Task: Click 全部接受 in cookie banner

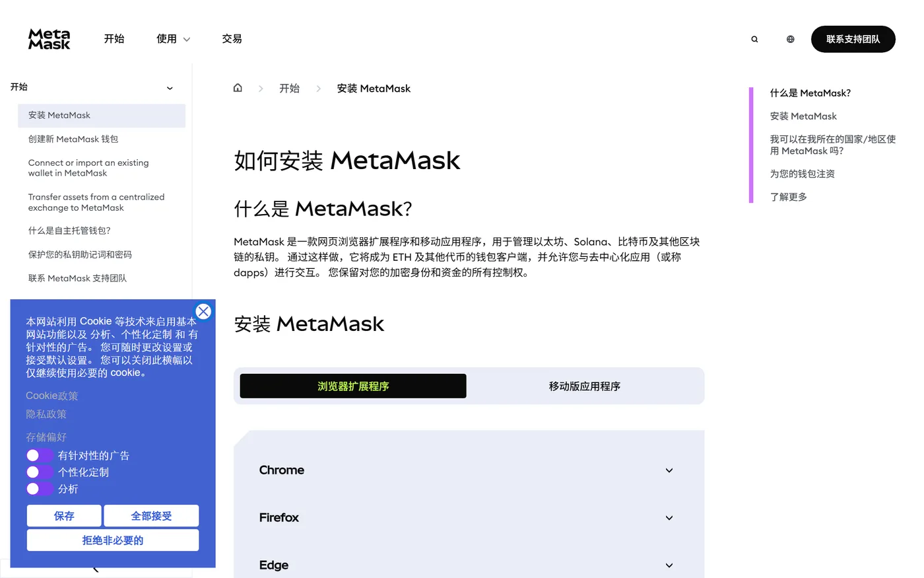Action: [x=151, y=516]
